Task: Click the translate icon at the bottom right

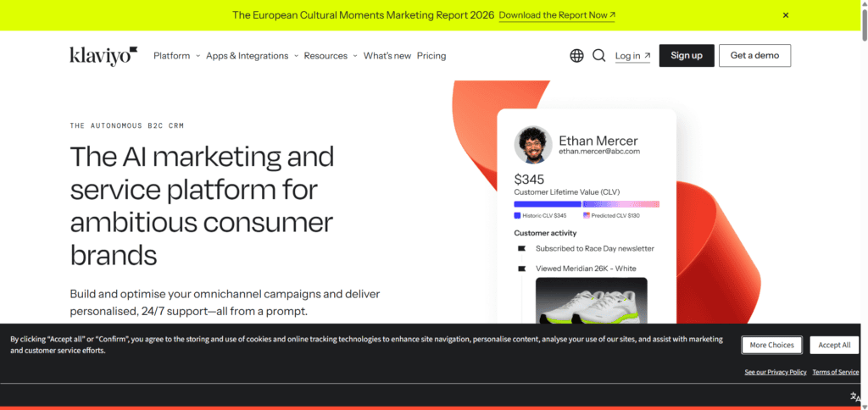Action: [856, 396]
